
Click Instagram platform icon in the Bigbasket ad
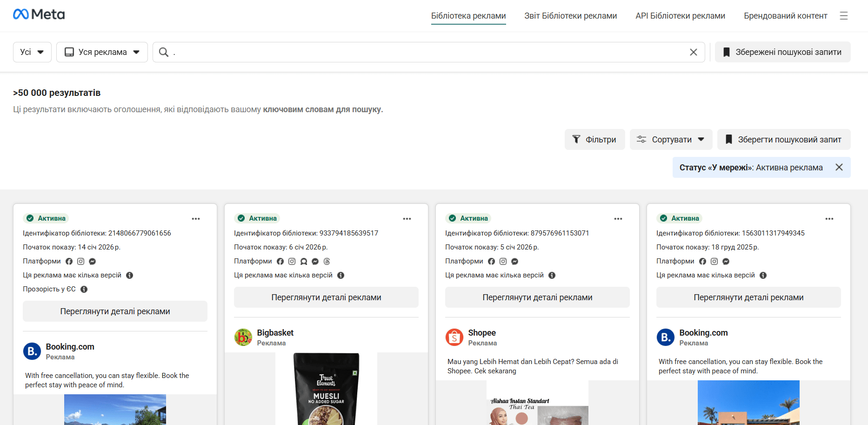click(292, 262)
